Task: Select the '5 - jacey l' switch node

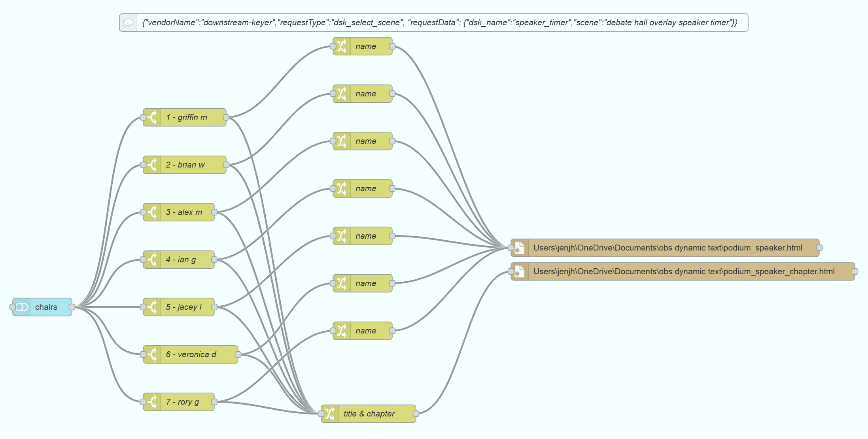Action: pos(179,307)
